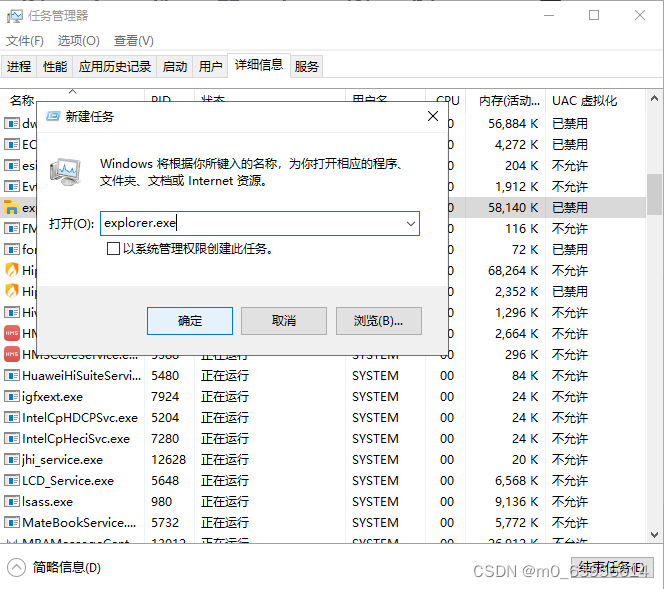The image size is (664, 589).
Task: Click the 58,140 K memory value
Action: pyautogui.click(x=513, y=207)
